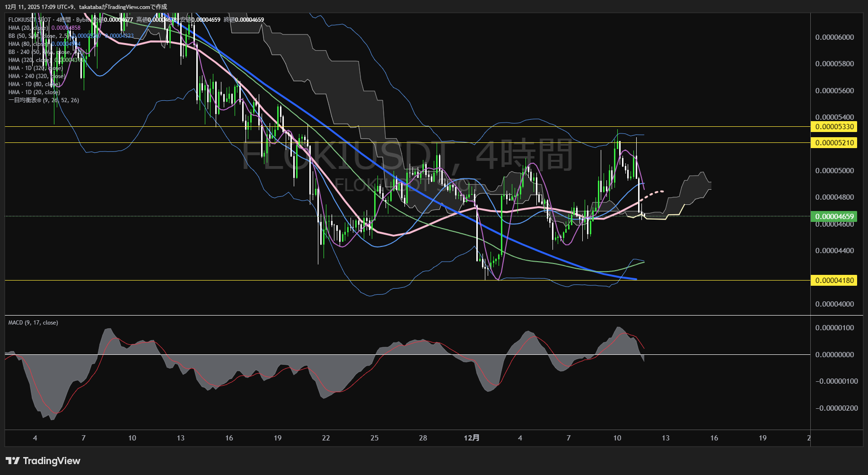Select the HMA (20, close) legend entry
Image resolution: width=868 pixels, height=475 pixels.
[28, 28]
